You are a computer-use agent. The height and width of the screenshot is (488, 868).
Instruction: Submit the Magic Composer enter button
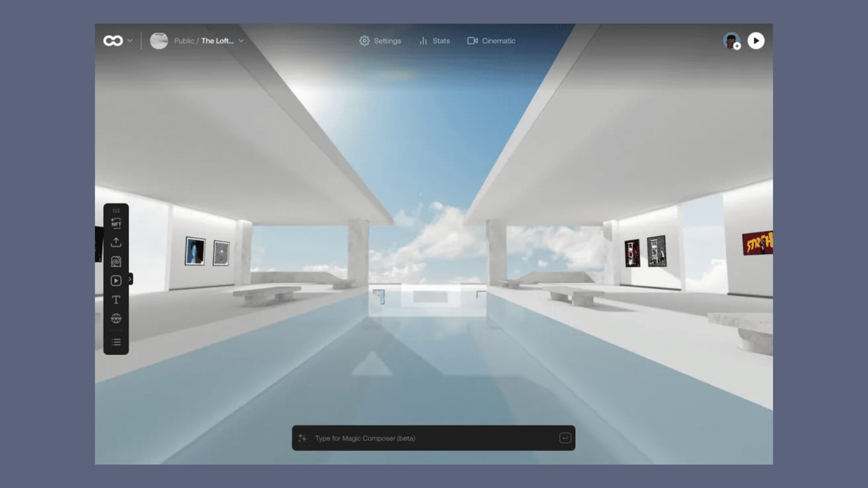565,438
